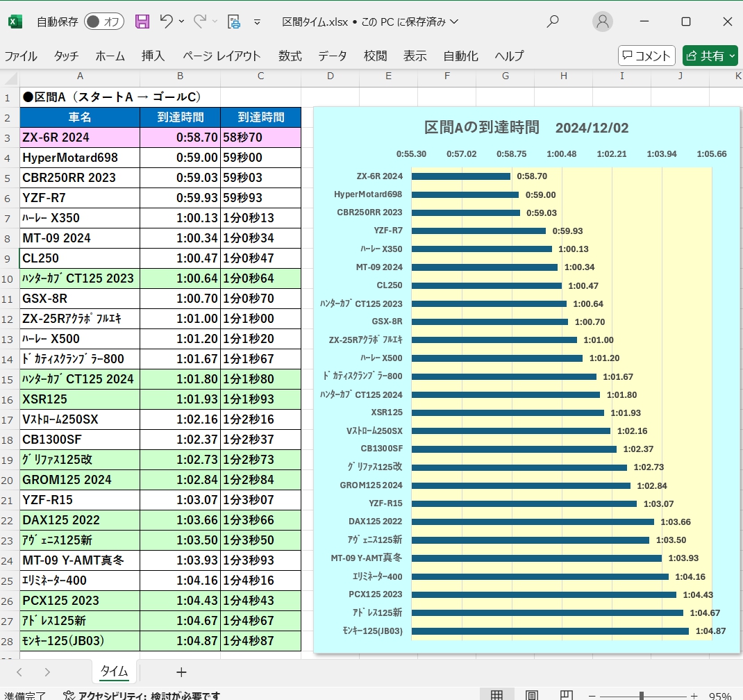Click the 95% zoom level
The width and height of the screenshot is (743, 700).
coord(720,696)
